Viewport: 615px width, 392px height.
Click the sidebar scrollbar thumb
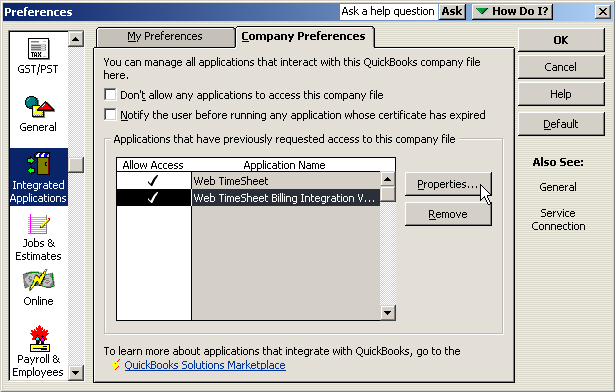[76, 165]
